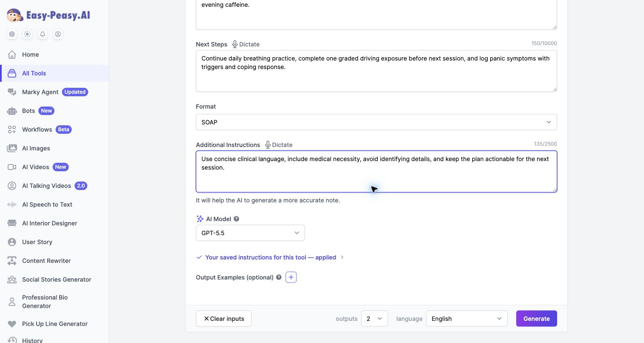Click the '150/10000' character counter
The image size is (644, 343).
(x=544, y=43)
